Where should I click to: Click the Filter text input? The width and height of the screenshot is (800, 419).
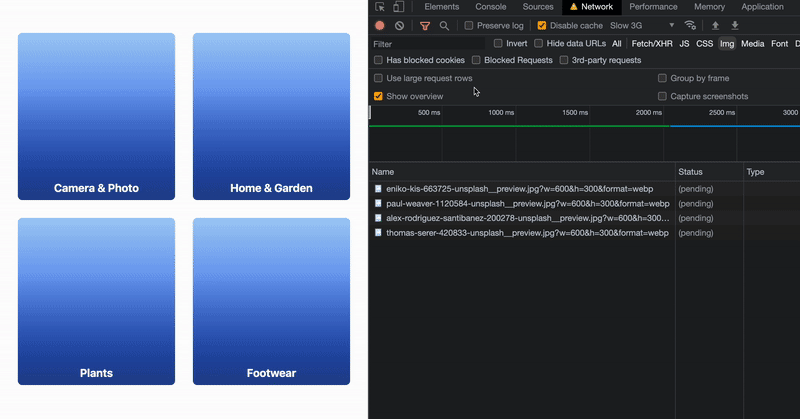pyautogui.click(x=428, y=44)
